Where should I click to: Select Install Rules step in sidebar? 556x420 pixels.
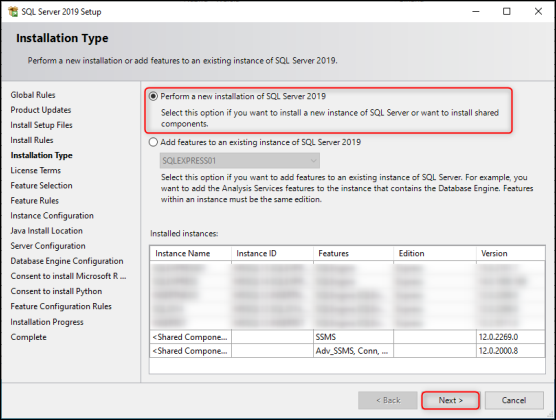coord(32,140)
